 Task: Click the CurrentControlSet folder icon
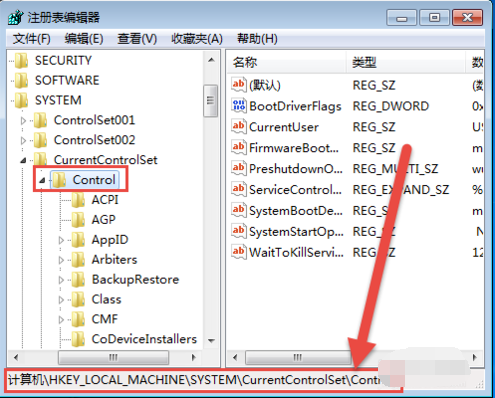point(41,159)
